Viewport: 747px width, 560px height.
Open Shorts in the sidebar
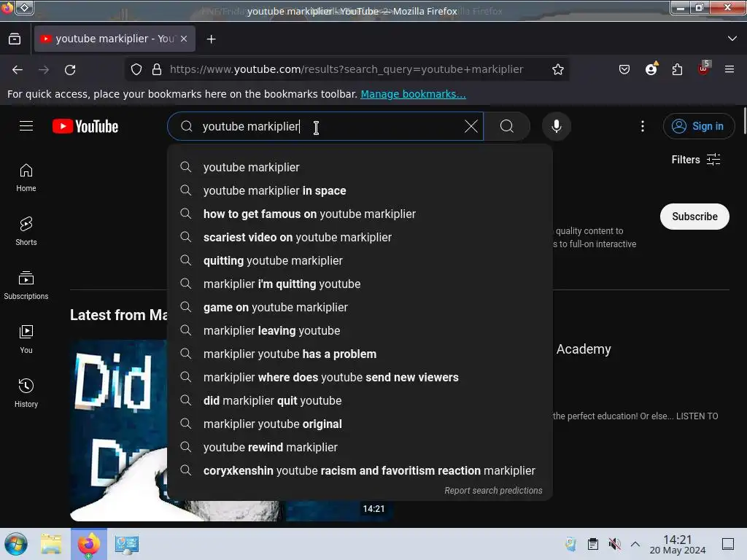tap(26, 231)
